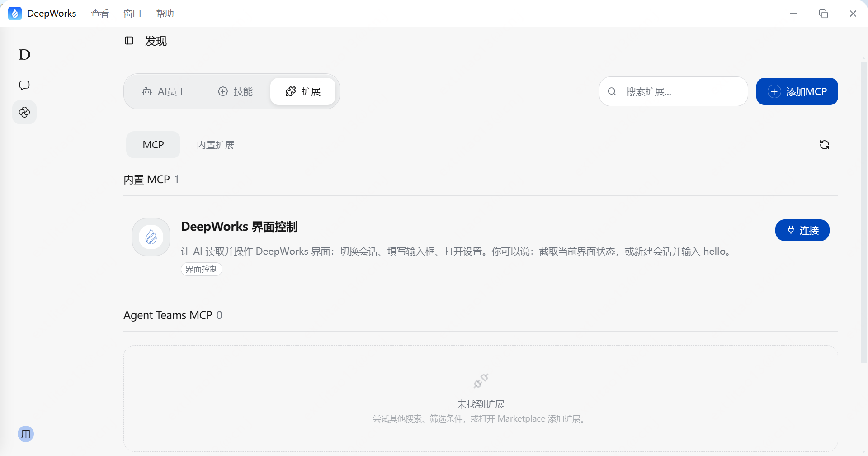The height and width of the screenshot is (456, 868).
Task: Click the D logo in the left sidebar
Action: point(24,55)
